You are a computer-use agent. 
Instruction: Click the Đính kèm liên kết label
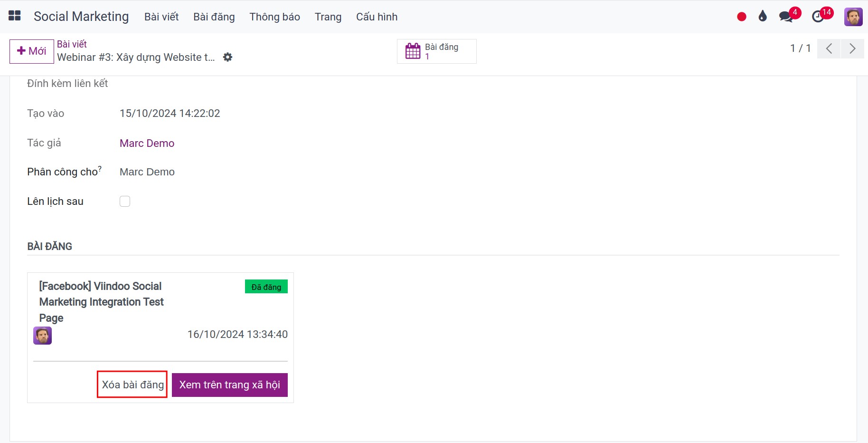click(67, 83)
